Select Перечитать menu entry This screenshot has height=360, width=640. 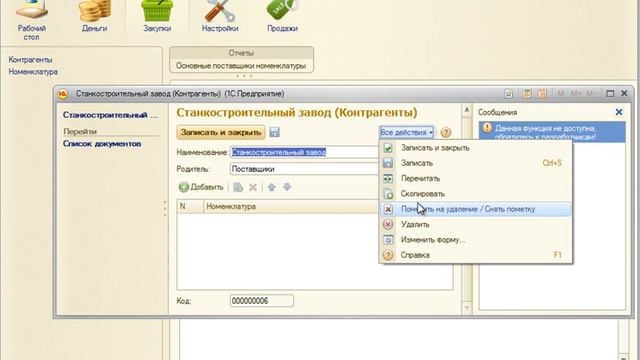[476, 178]
